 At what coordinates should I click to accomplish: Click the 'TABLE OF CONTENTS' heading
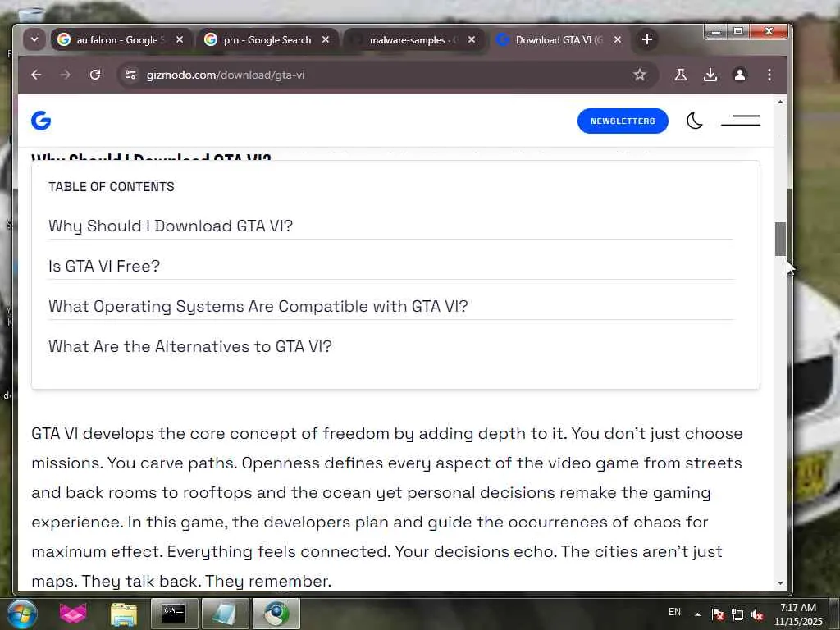[x=112, y=186]
